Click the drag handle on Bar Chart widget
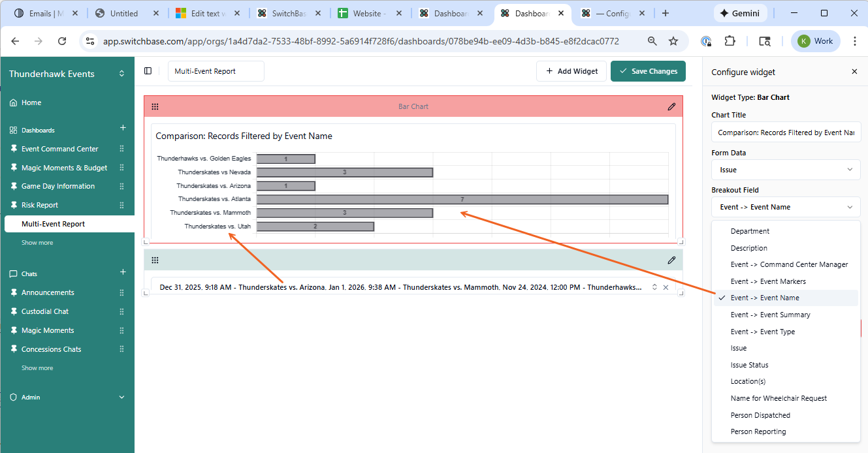 [155, 106]
